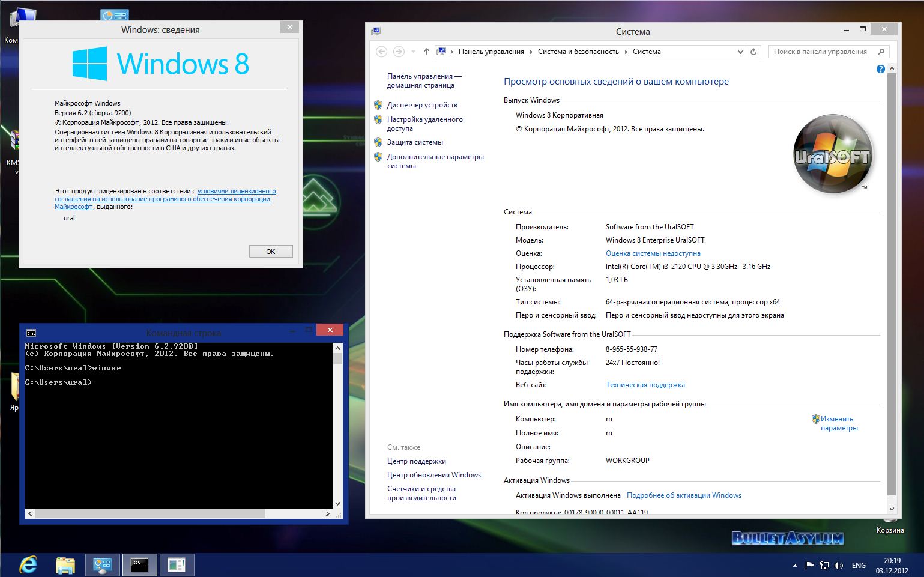Open Панель управления — домашняя страница
The width and height of the screenshot is (924, 577).
tap(424, 80)
